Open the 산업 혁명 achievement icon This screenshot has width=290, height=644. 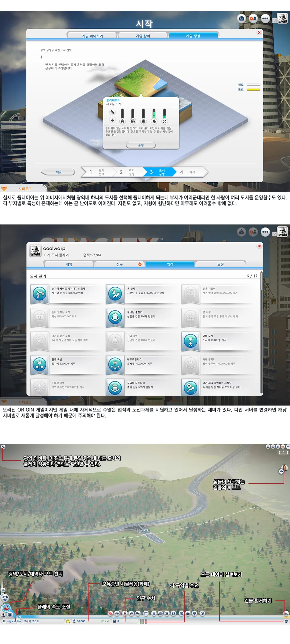click(115, 341)
